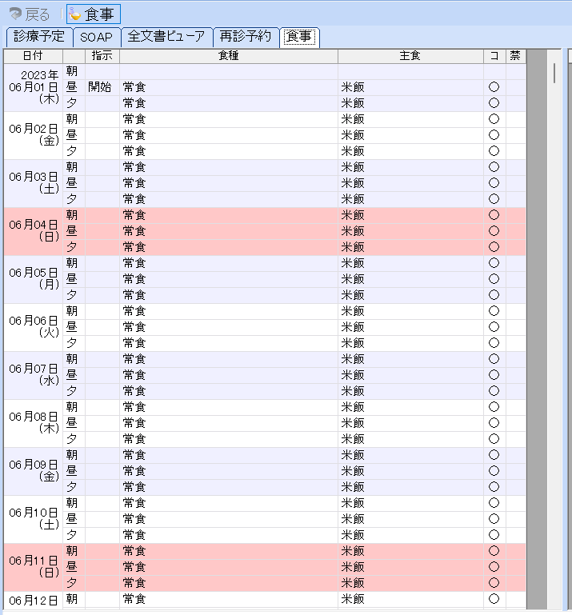Select 米飯 for 06月12日 朝
572x615 pixels.
tap(410, 599)
